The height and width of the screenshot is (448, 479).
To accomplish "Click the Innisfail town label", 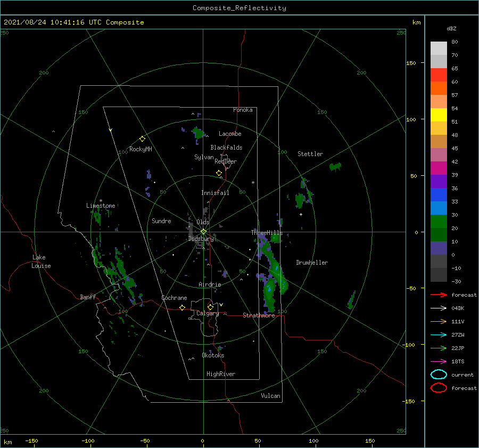I will pos(215,193).
